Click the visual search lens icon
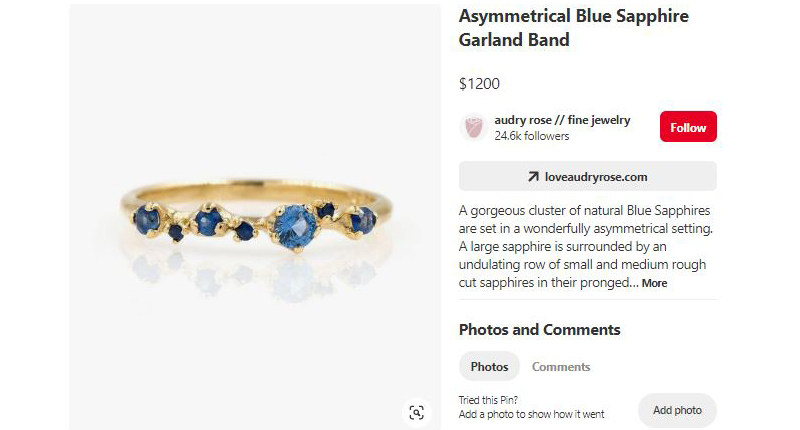The width and height of the screenshot is (800, 430). tap(416, 412)
